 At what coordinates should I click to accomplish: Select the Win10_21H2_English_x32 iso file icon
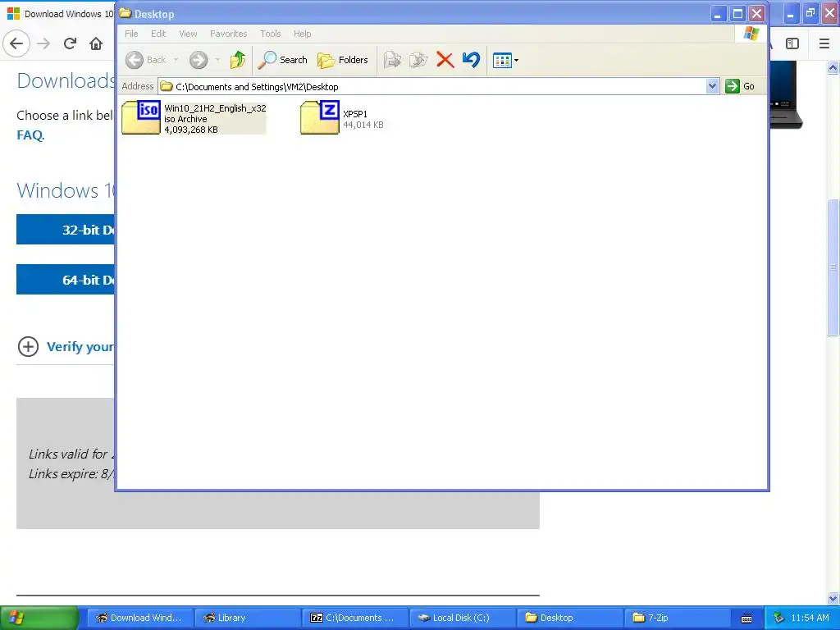141,117
